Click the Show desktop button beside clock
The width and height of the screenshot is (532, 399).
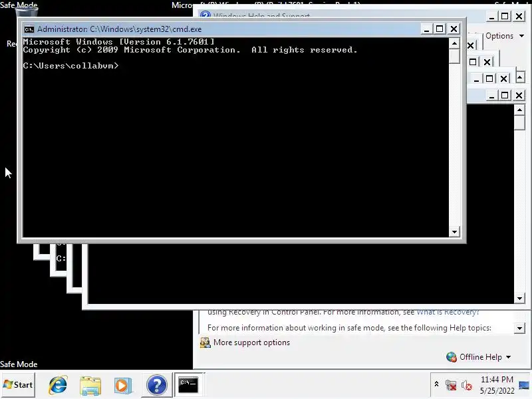coord(524,385)
